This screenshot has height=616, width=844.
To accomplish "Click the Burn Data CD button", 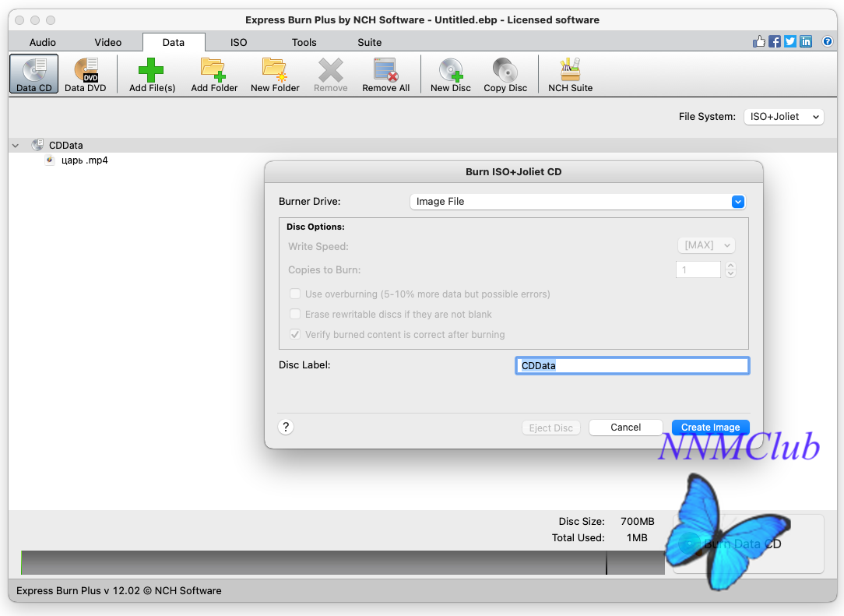I will point(748,544).
